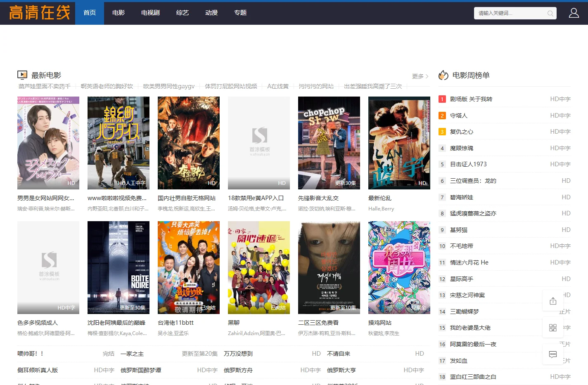
Task: Click the 葫芦娃里面不卖药千 tag link
Action: 45,86
